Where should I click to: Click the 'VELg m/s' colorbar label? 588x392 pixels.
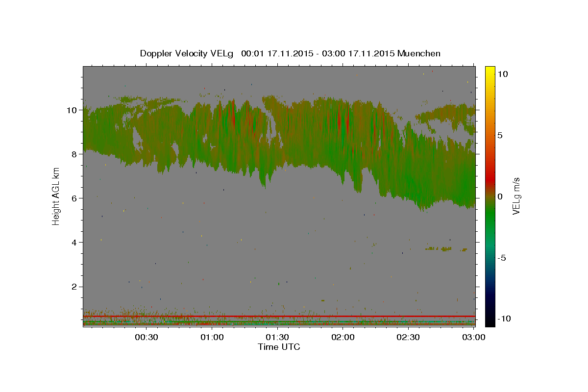(516, 196)
